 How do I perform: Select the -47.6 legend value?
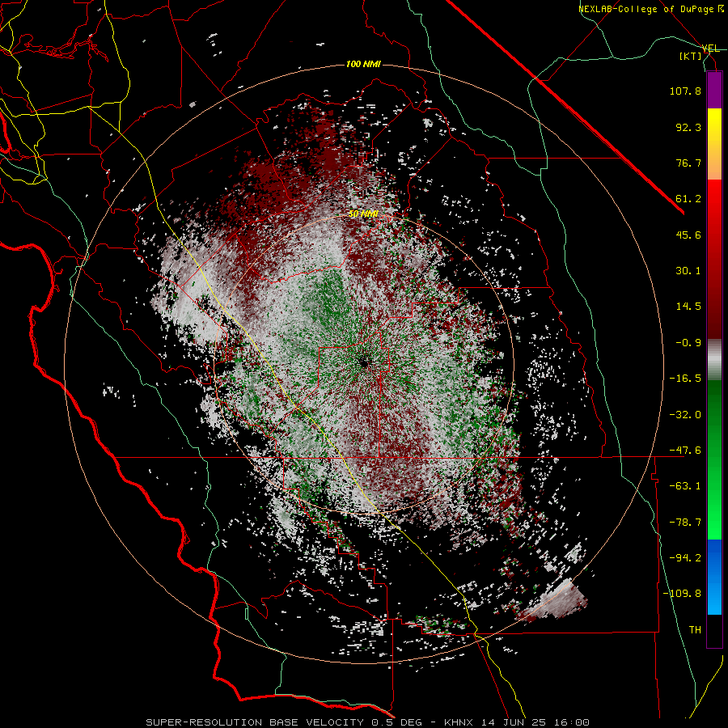coord(685,451)
